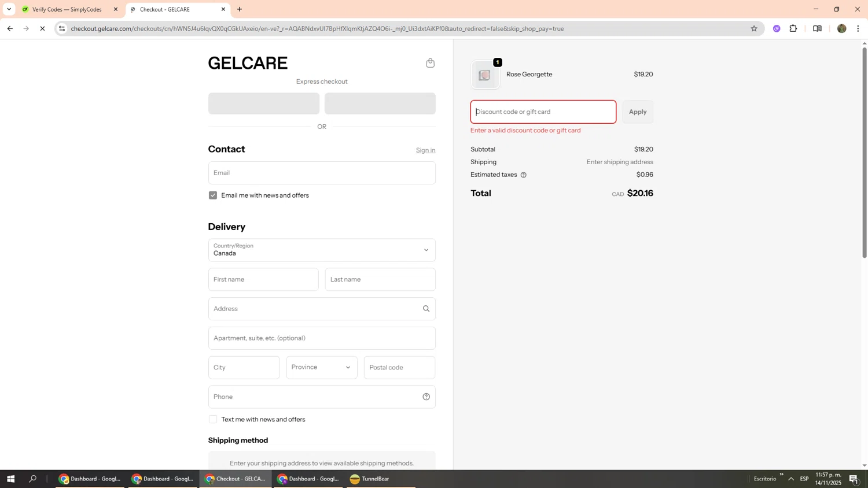Click the browser address bar URL
The width and height of the screenshot is (868, 488).
coord(317,28)
